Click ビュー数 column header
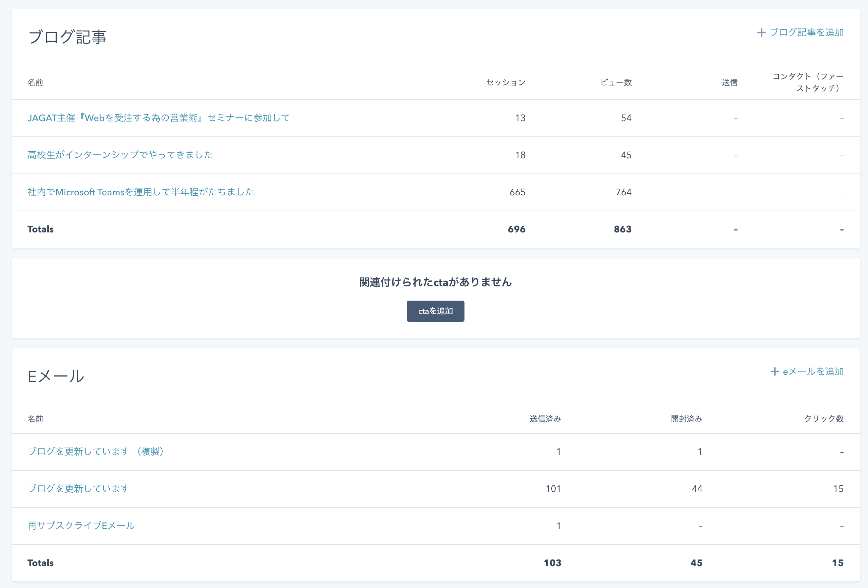868x588 pixels. point(616,82)
